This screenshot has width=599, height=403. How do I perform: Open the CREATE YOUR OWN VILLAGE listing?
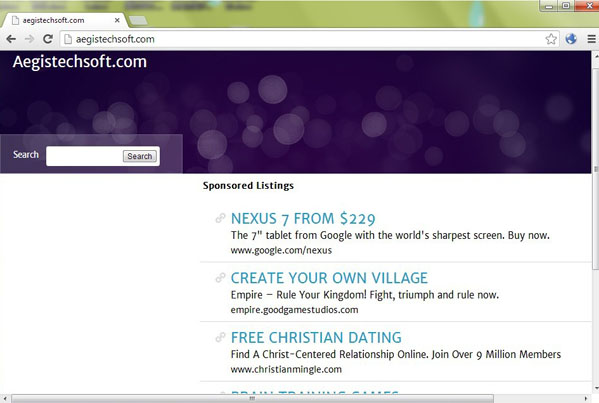point(329,278)
